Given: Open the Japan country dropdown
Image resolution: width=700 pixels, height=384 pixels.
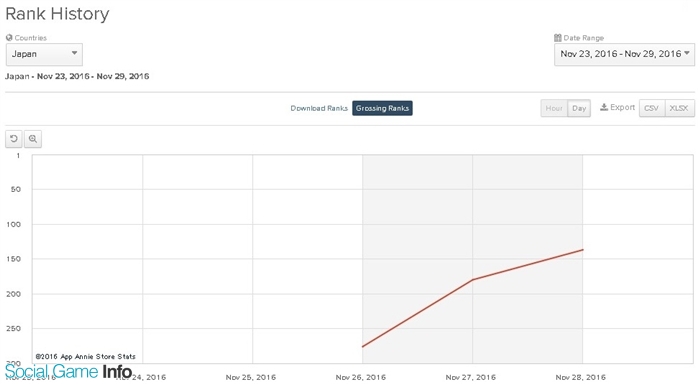Looking at the screenshot, I should [x=44, y=54].
